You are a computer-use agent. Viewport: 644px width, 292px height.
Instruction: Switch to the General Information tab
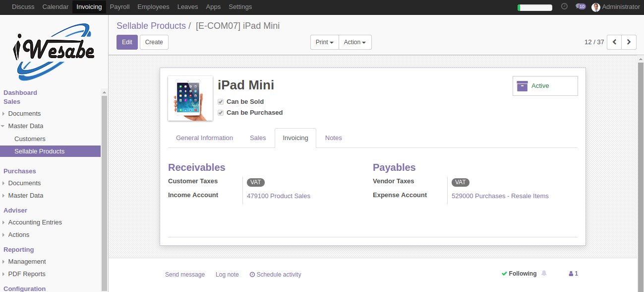[204, 138]
